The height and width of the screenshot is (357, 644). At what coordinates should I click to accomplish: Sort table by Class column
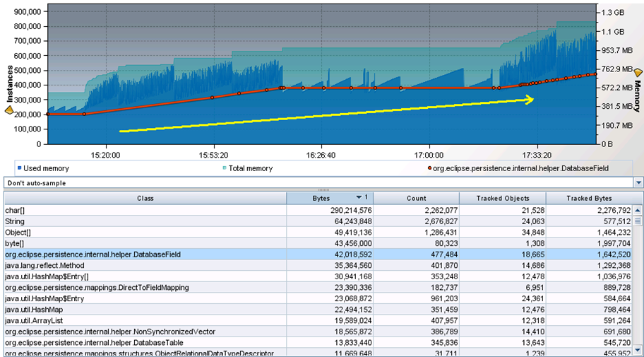(x=145, y=199)
